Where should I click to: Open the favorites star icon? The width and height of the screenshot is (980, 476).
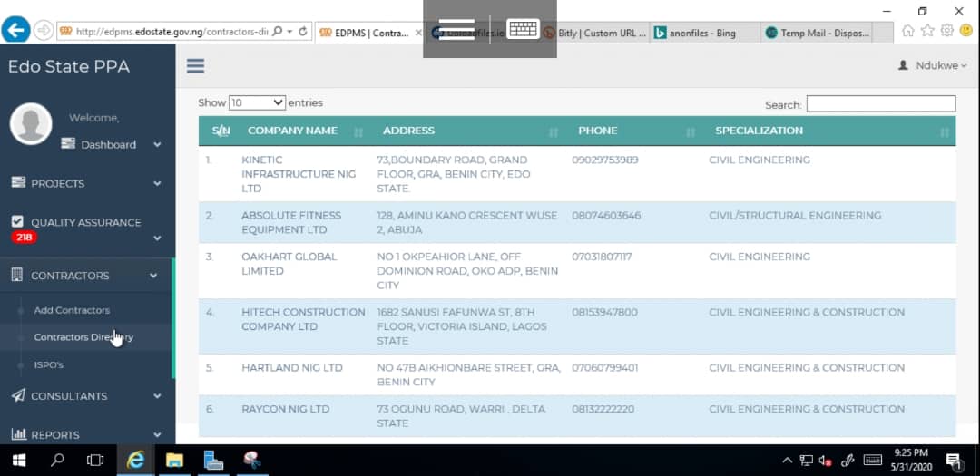pos(927,31)
